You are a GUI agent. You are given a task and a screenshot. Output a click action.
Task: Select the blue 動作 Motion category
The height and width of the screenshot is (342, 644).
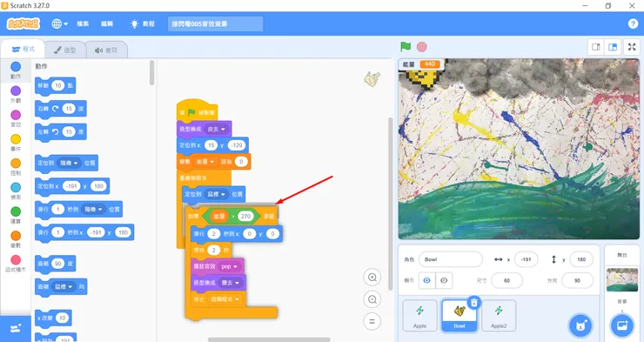[16, 70]
